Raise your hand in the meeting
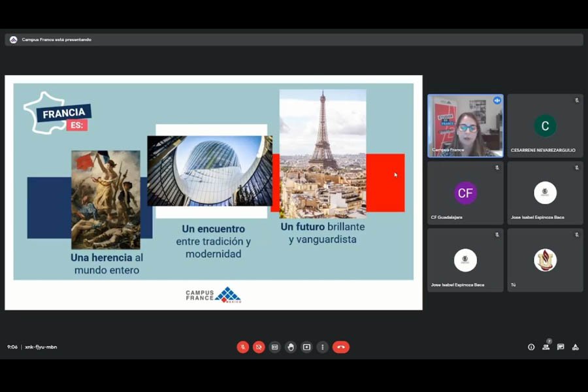 click(291, 347)
